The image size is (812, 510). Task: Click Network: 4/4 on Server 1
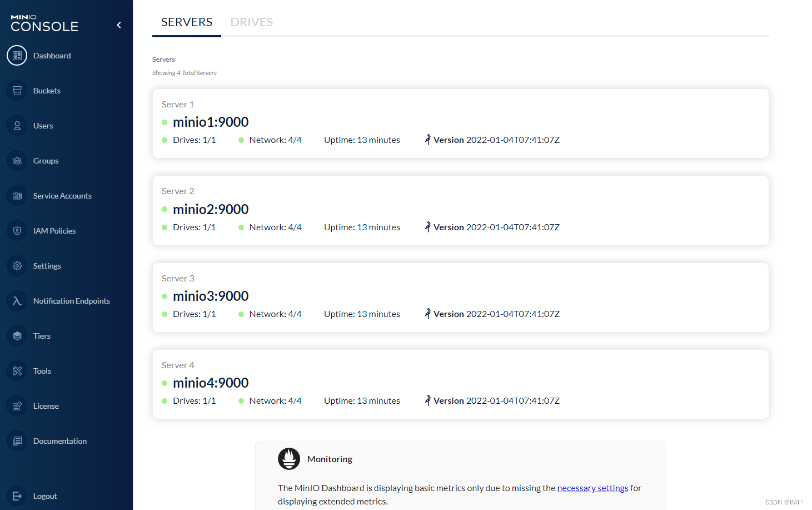point(276,140)
